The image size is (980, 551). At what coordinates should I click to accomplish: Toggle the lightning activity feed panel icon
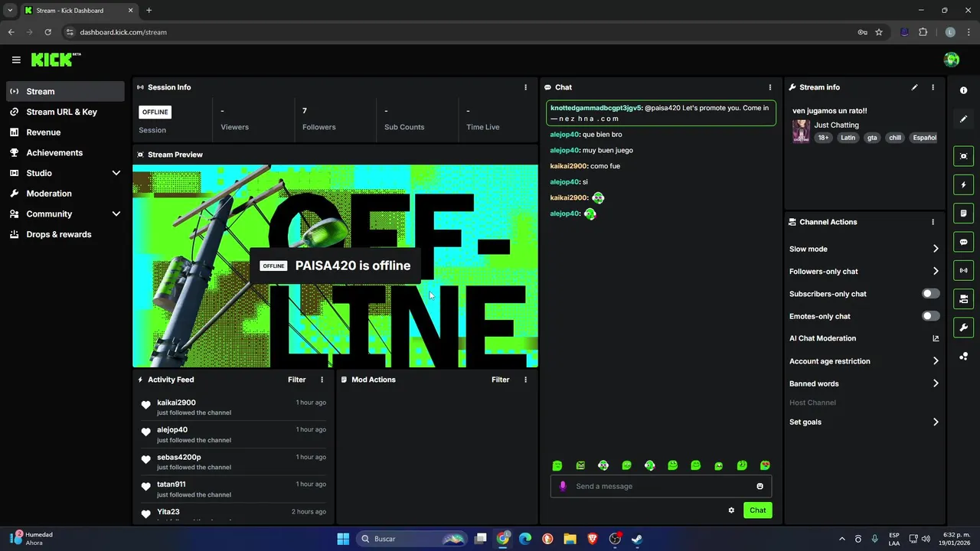963,184
